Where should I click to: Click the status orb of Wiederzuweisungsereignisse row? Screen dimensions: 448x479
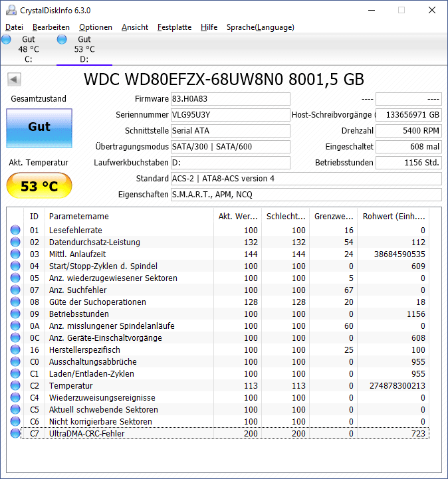(15, 397)
